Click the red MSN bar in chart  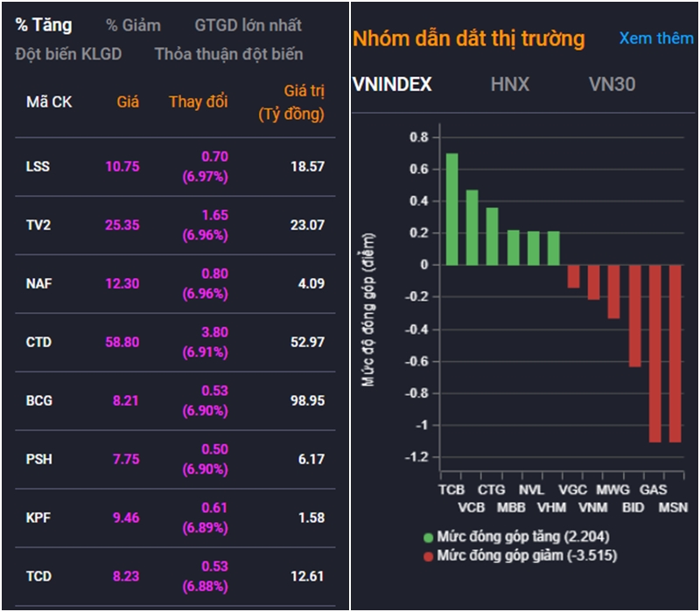click(675, 353)
